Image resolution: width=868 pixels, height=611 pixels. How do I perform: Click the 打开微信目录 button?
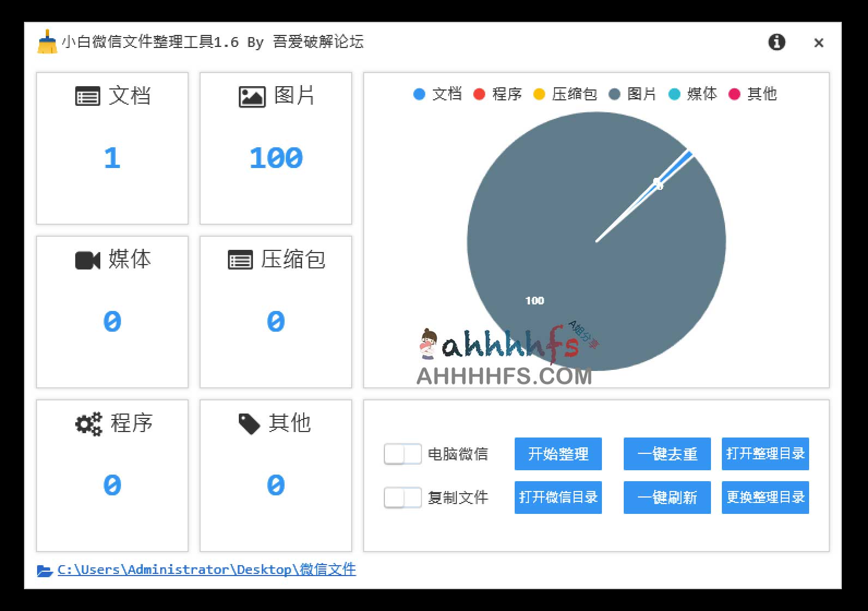coord(558,498)
